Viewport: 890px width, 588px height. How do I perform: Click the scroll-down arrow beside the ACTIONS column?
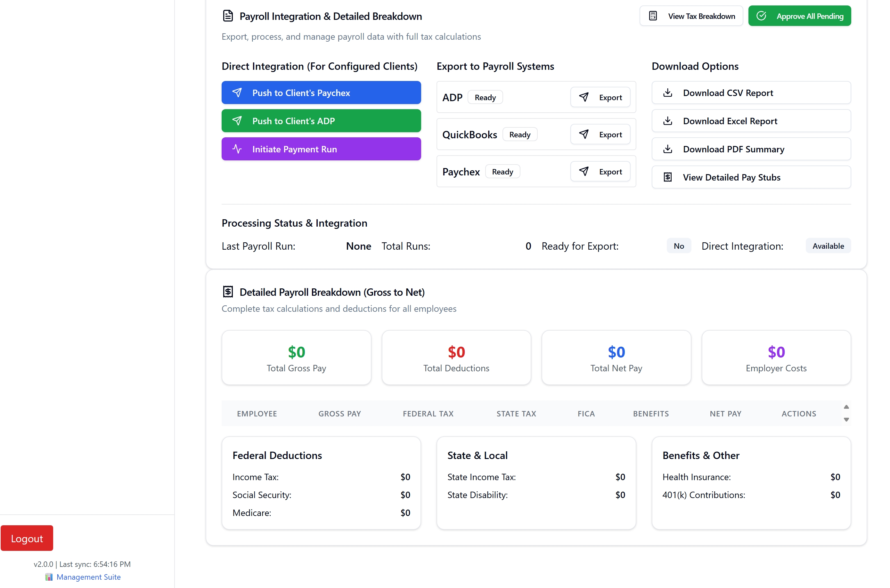(x=846, y=420)
